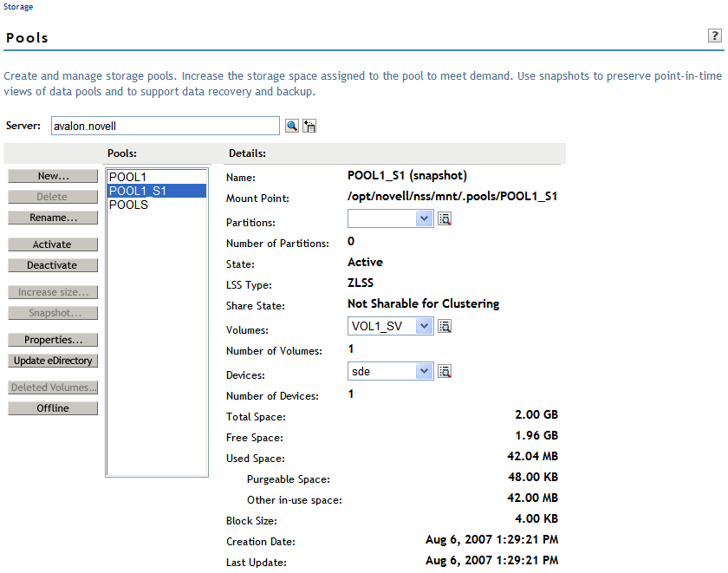This screenshot has width=728, height=573.
Task: Click the New... button
Action: pos(53,176)
